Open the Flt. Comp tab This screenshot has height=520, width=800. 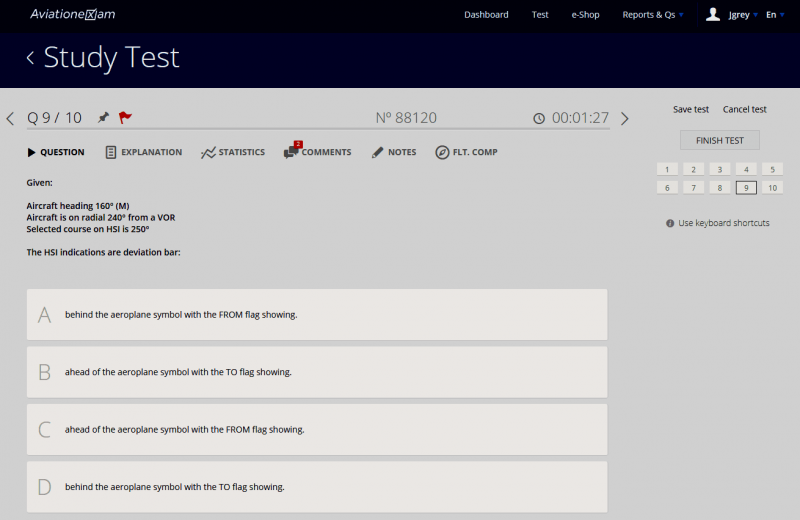[466, 153]
